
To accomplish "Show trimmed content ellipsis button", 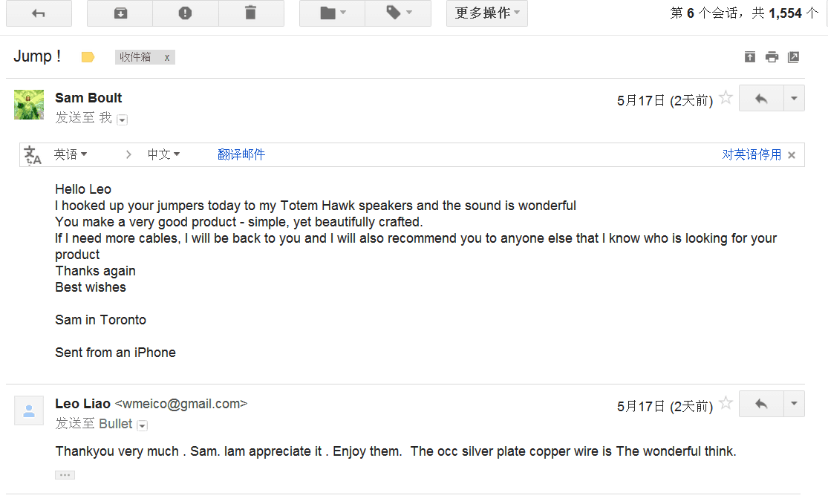I will coord(65,475).
